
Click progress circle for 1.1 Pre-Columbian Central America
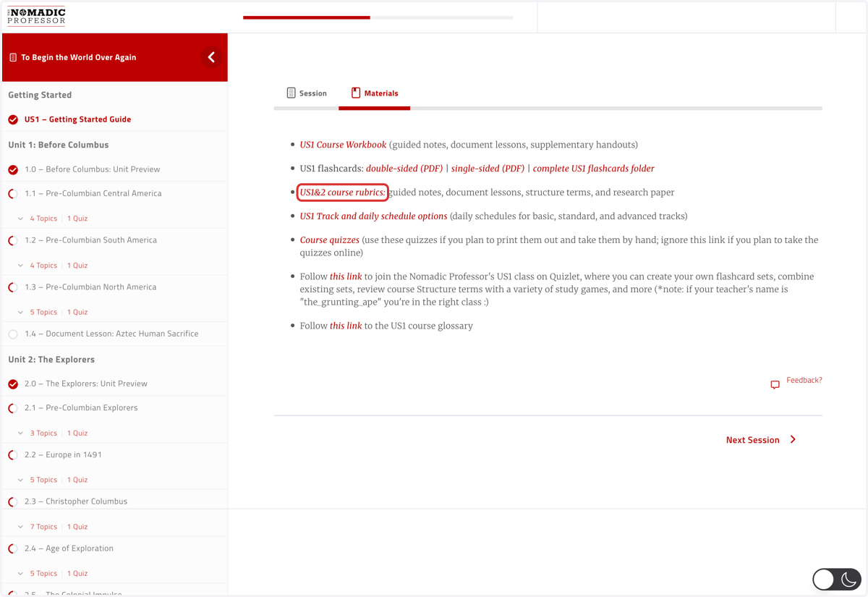13,193
